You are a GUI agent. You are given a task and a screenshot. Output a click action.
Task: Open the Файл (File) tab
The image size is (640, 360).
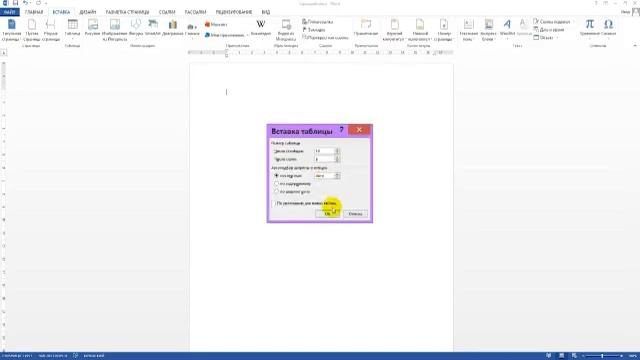[x=9, y=12]
